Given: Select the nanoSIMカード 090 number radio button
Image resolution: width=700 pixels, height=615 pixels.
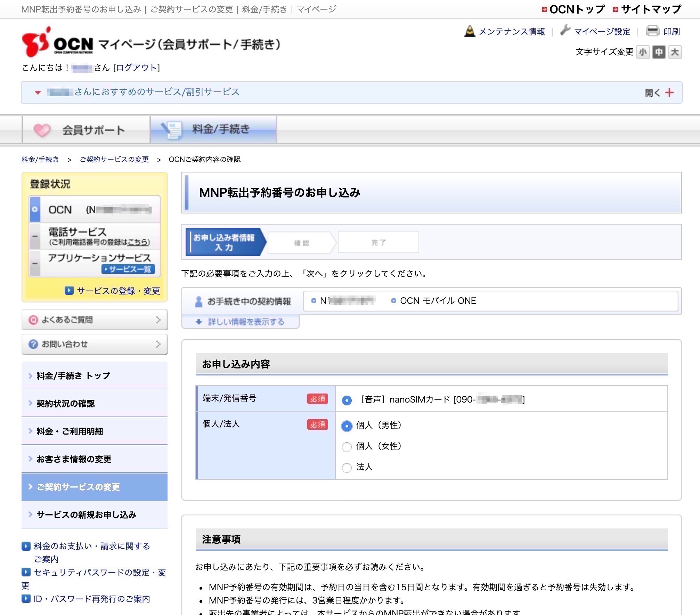Looking at the screenshot, I should (x=347, y=400).
